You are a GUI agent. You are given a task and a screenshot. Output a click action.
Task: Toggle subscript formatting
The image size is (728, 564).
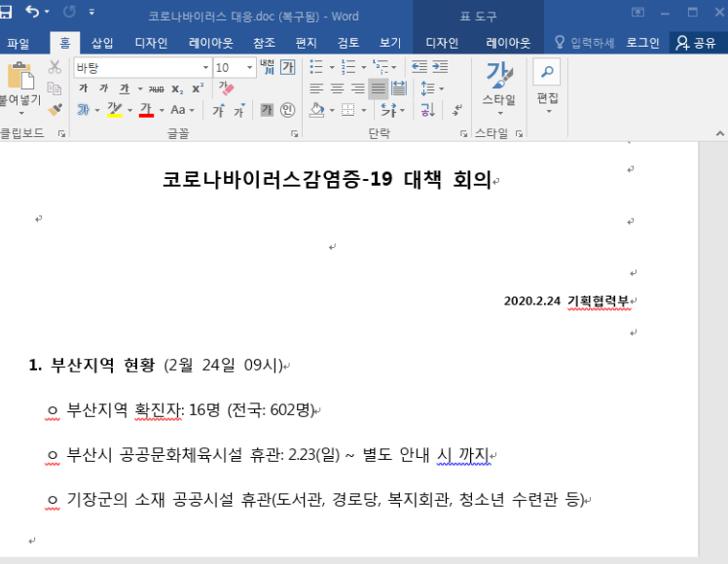(177, 88)
